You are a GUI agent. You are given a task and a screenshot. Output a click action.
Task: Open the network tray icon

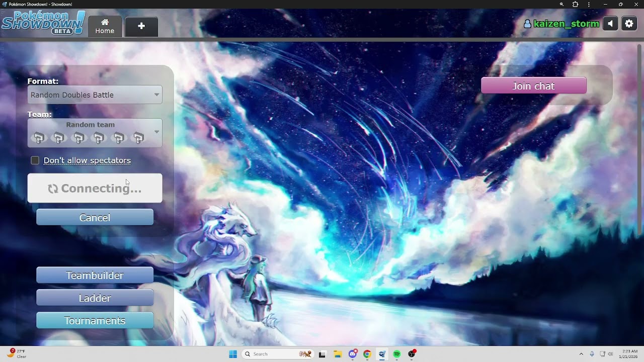point(603,354)
